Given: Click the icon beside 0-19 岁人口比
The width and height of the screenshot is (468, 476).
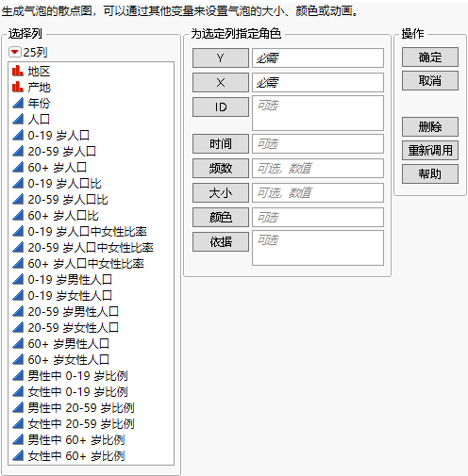Looking at the screenshot, I should tap(18, 183).
